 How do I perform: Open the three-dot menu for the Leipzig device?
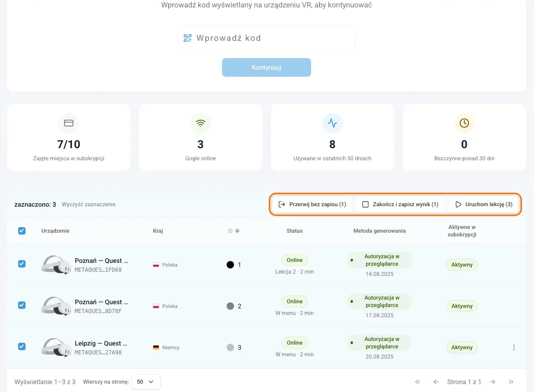point(514,347)
